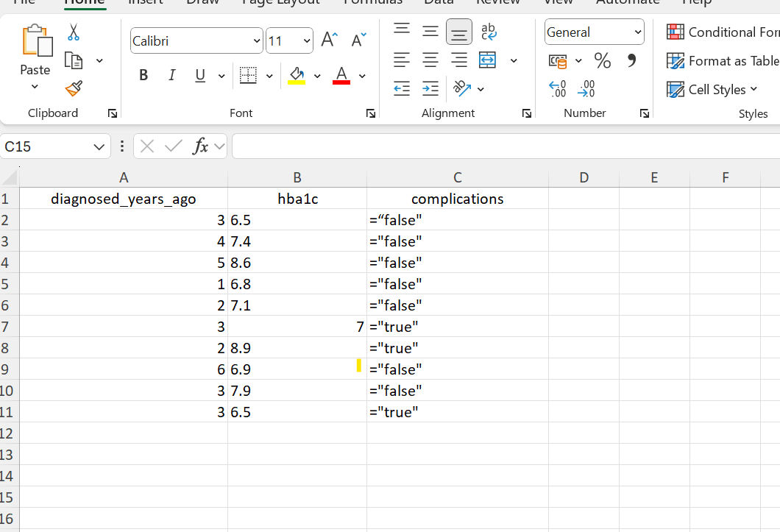Align text right
780x532 pixels.
pos(458,60)
